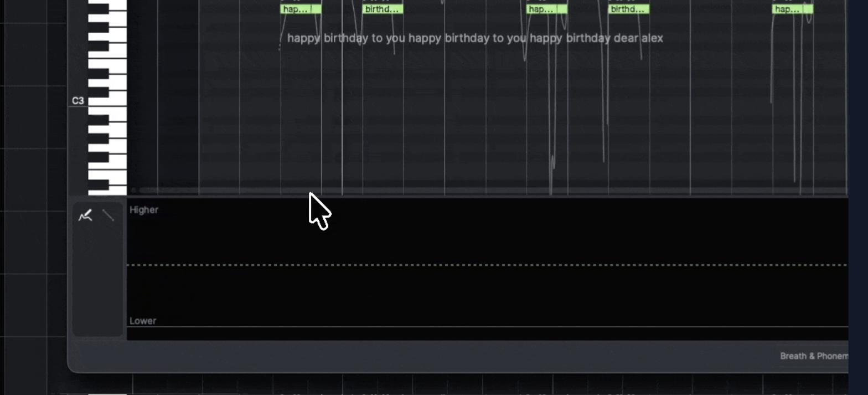Viewport: 868px width, 395px height.
Task: Click the "happy birthday to you" lyrics text
Action: 475,38
